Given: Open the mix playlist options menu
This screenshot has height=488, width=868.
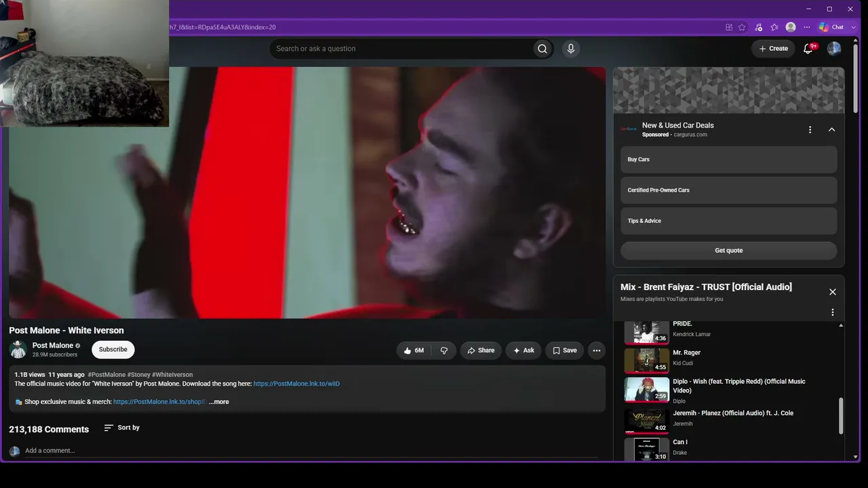Looking at the screenshot, I should (x=833, y=312).
